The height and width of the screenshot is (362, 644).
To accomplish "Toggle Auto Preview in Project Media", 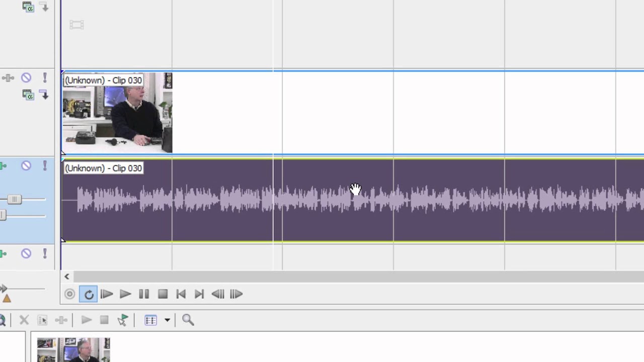I will pos(123,320).
